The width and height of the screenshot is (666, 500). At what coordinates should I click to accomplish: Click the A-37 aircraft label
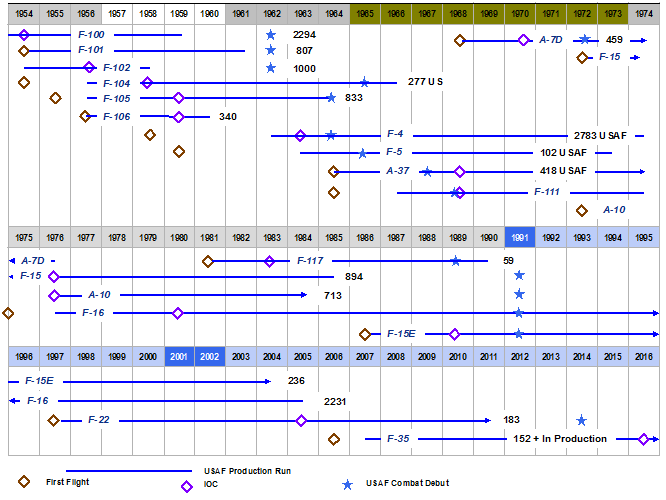click(x=397, y=171)
